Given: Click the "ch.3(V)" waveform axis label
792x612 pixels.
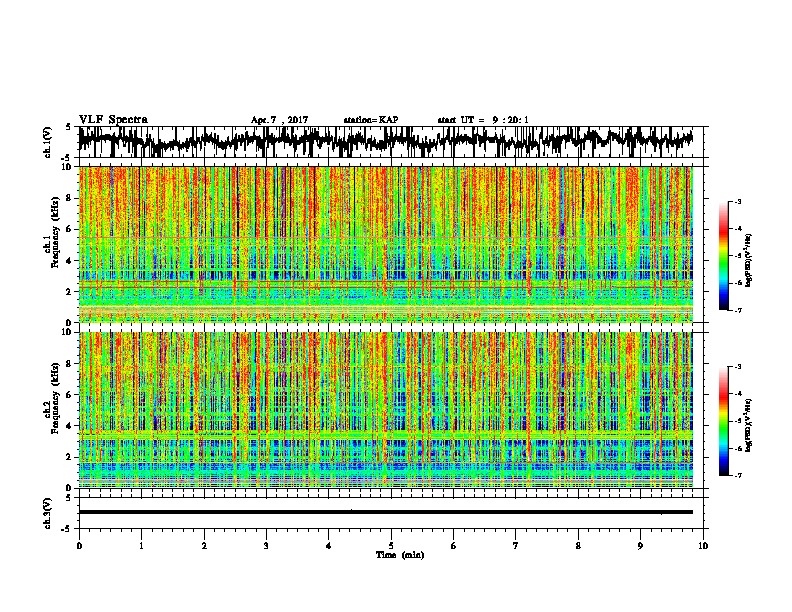Looking at the screenshot, I should 49,514.
